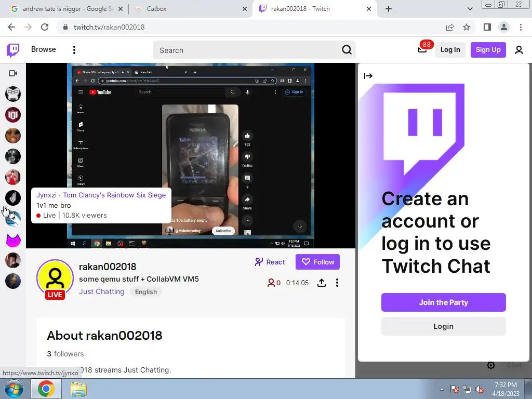This screenshot has width=532, height=399.
Task: Open the user profile icon menu
Action: pyautogui.click(x=519, y=50)
